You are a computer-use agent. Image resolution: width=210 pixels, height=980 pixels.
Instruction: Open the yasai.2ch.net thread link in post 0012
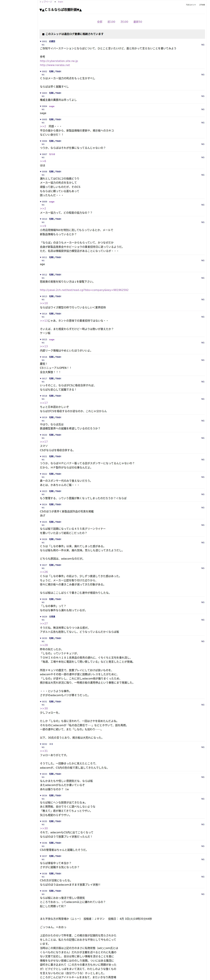(x=84, y=290)
